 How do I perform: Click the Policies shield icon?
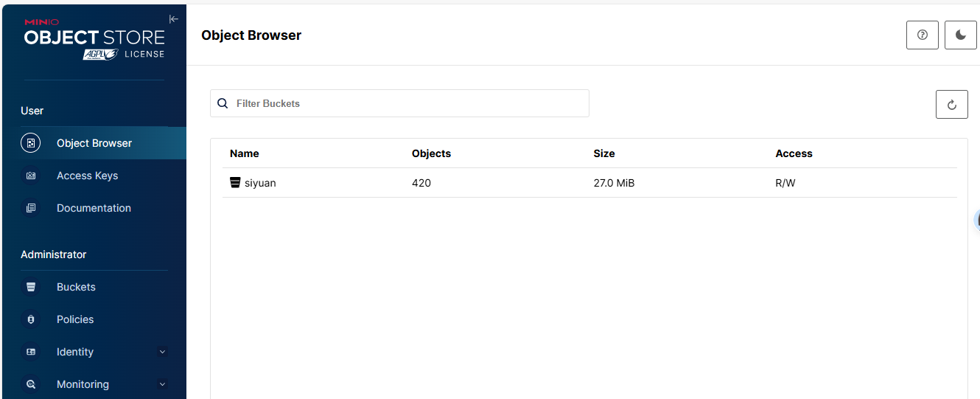[31, 319]
